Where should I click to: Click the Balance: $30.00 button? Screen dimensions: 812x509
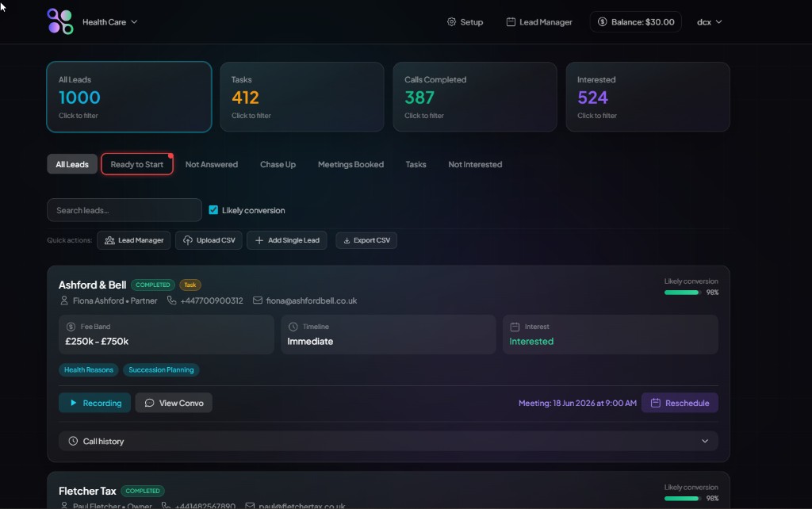(635, 21)
